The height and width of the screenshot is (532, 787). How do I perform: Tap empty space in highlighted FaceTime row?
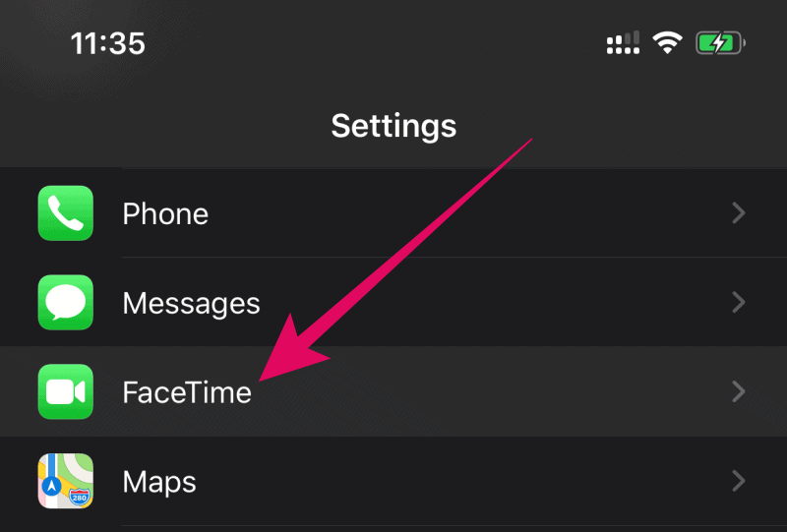point(502,391)
